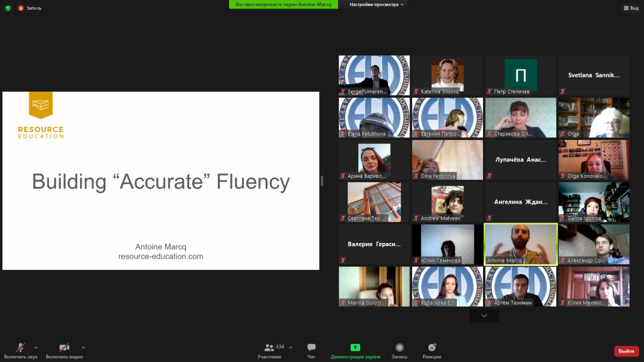Show more participants with down chevron
Screen dimensions: 644x362
(x=484, y=316)
